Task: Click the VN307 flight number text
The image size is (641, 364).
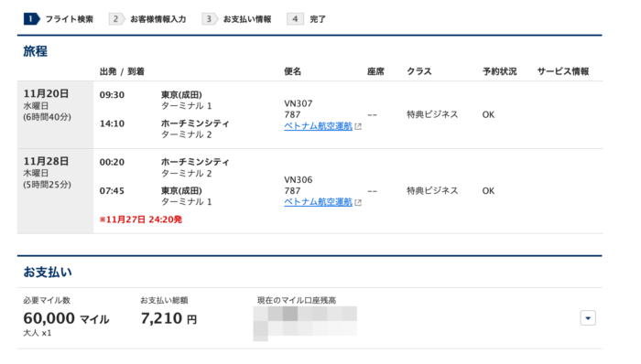Action: [298, 103]
